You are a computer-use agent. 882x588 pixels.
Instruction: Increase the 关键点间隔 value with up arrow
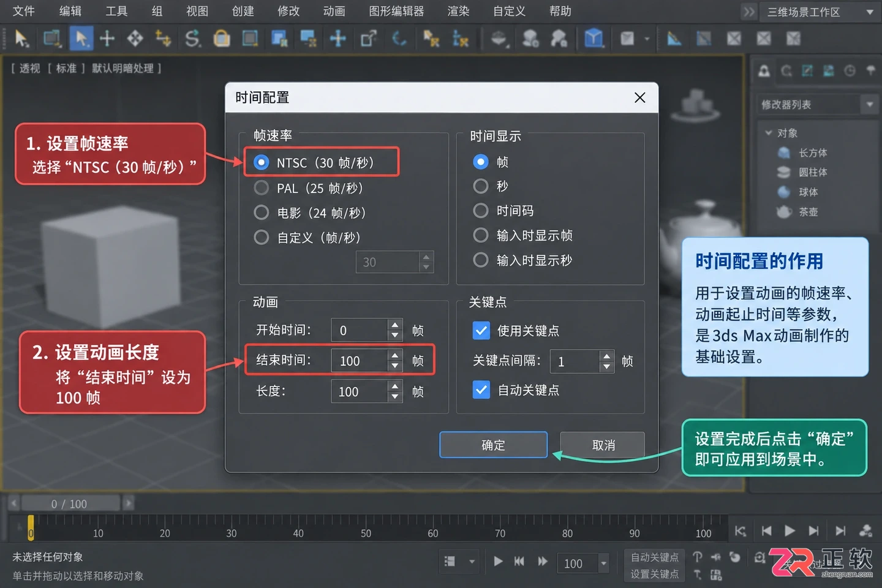[606, 356]
